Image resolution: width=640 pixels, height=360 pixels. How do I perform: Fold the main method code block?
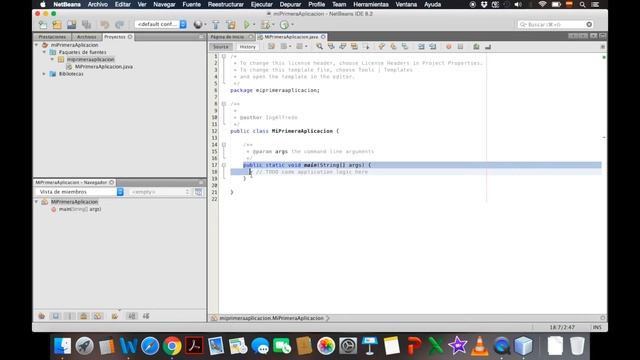(x=224, y=165)
